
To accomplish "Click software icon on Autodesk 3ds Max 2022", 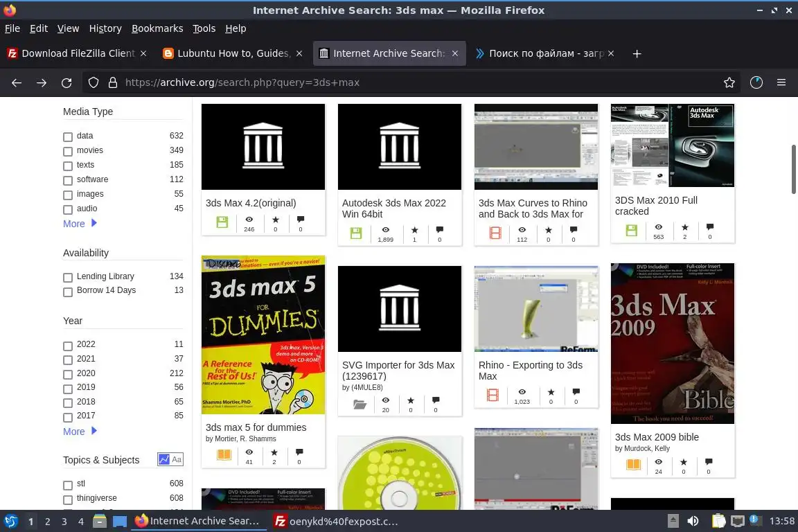I will click(356, 233).
